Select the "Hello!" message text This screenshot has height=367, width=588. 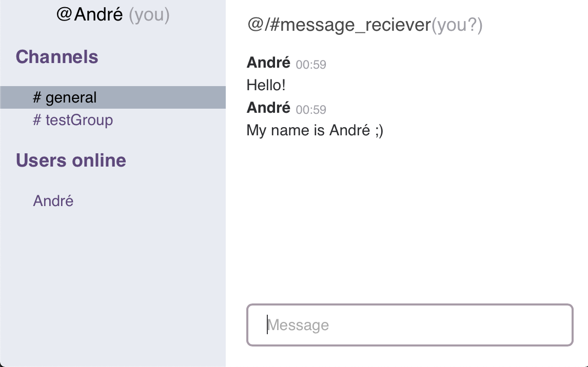click(266, 85)
